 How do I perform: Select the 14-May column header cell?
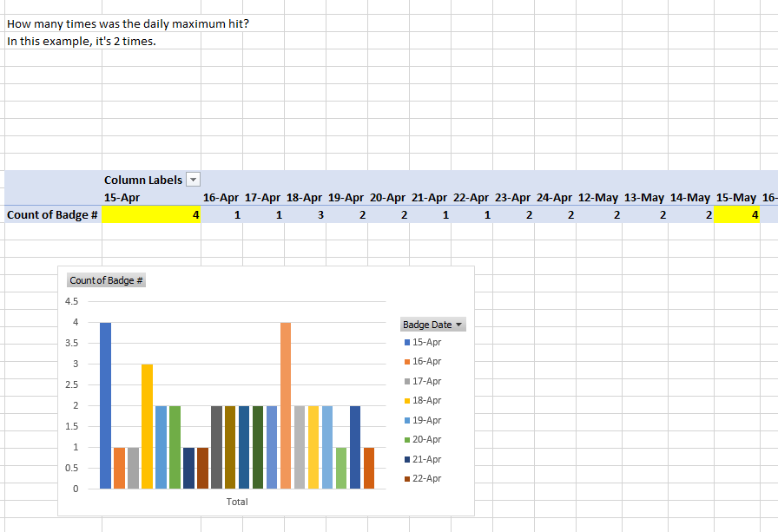(x=691, y=197)
